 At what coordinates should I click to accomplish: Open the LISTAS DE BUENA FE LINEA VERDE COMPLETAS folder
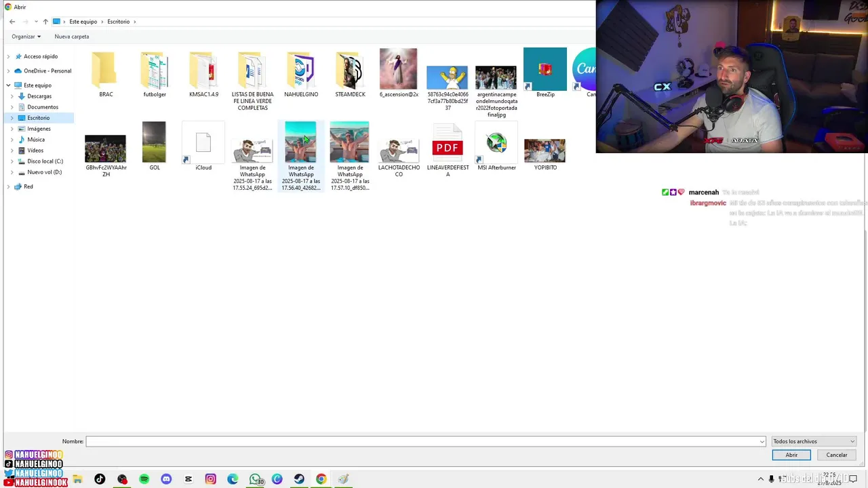coord(252,81)
